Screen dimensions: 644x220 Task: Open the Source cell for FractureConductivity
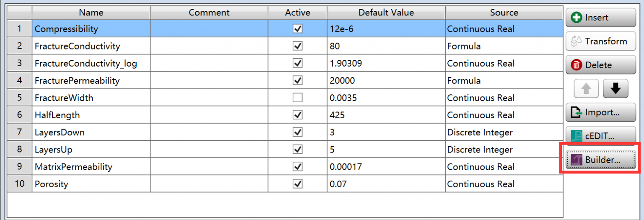pos(504,46)
